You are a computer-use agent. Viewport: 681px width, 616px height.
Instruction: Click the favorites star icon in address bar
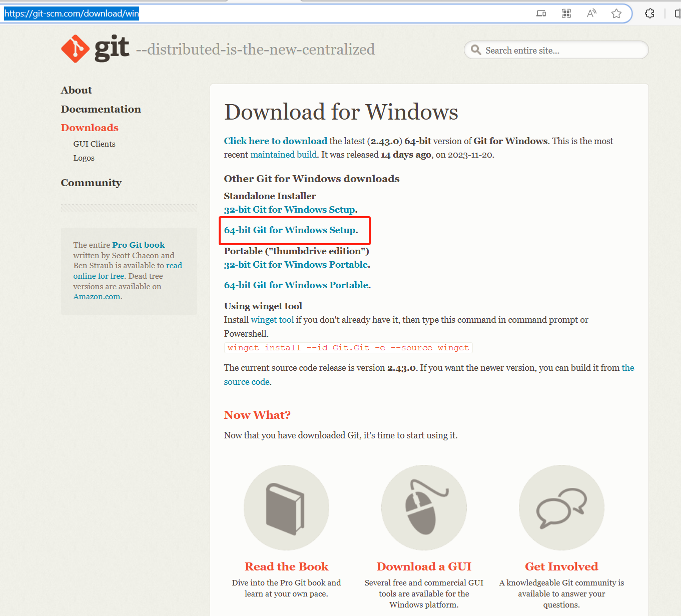[616, 14]
